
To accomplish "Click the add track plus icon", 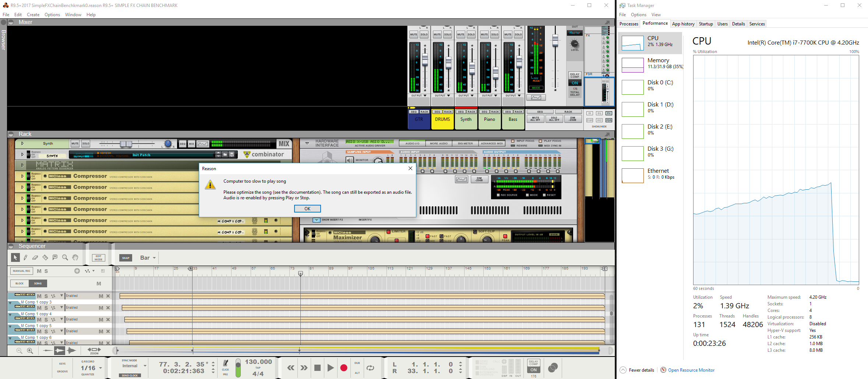I will click(77, 271).
